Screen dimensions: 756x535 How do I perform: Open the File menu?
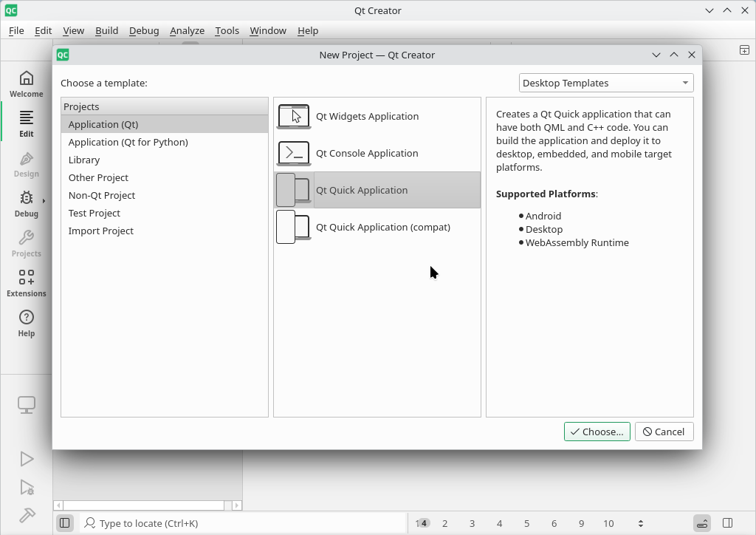tap(16, 31)
